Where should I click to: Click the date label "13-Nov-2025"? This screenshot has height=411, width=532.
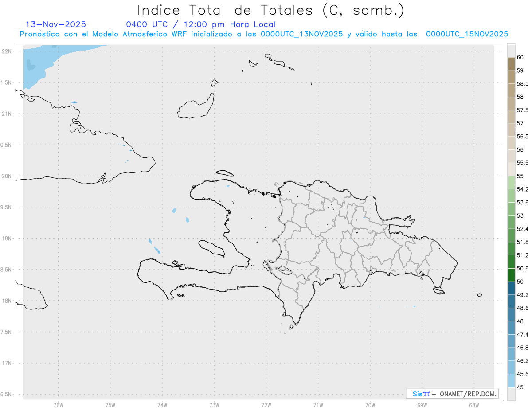tap(56, 24)
